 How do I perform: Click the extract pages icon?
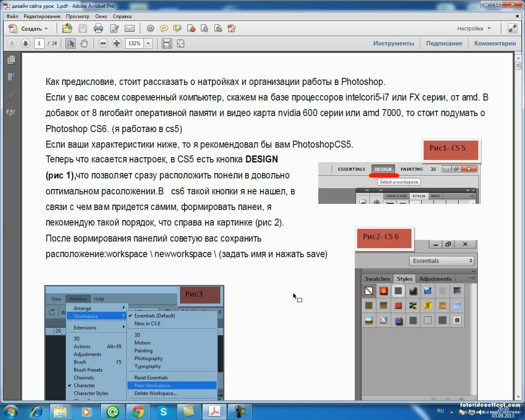pos(218,28)
